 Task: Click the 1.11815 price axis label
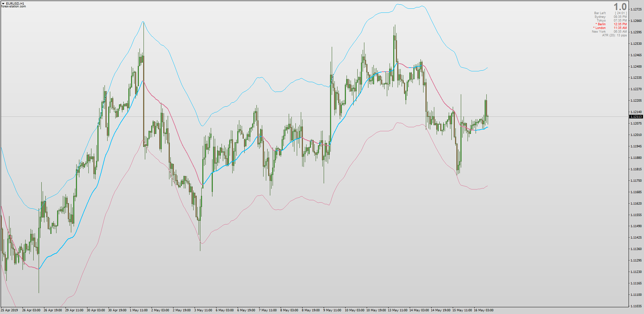(636, 169)
